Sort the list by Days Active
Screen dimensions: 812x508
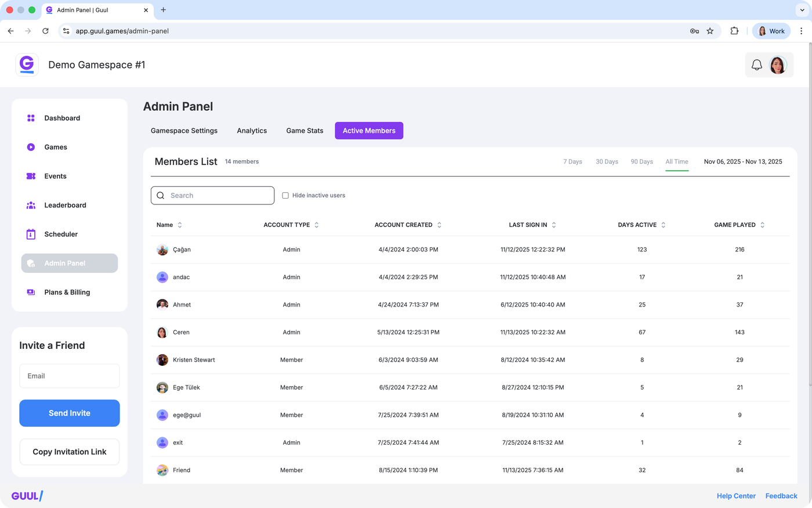pyautogui.click(x=663, y=225)
